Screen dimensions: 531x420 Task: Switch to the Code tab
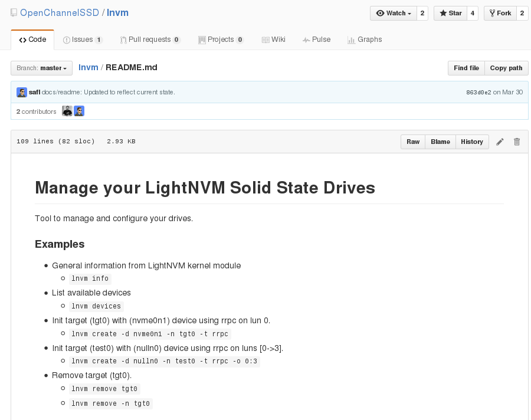[32, 40]
